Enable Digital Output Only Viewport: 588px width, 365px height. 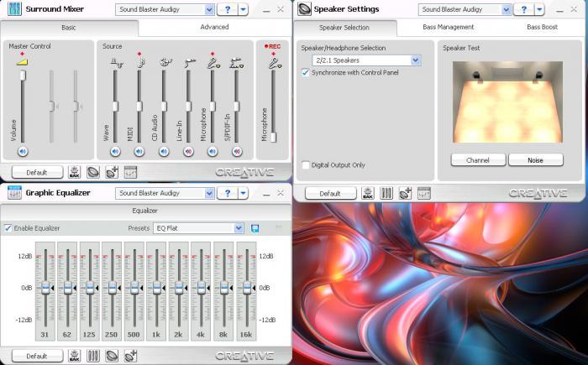tap(305, 165)
